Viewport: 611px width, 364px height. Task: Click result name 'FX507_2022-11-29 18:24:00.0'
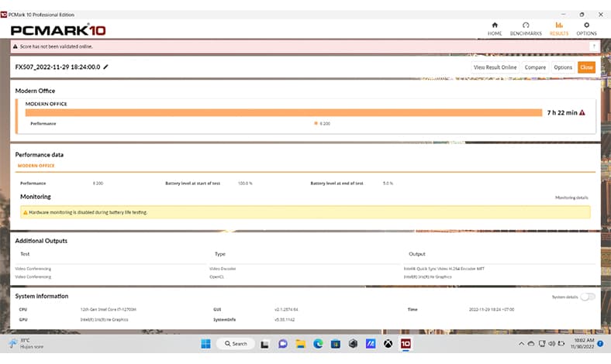click(57, 67)
